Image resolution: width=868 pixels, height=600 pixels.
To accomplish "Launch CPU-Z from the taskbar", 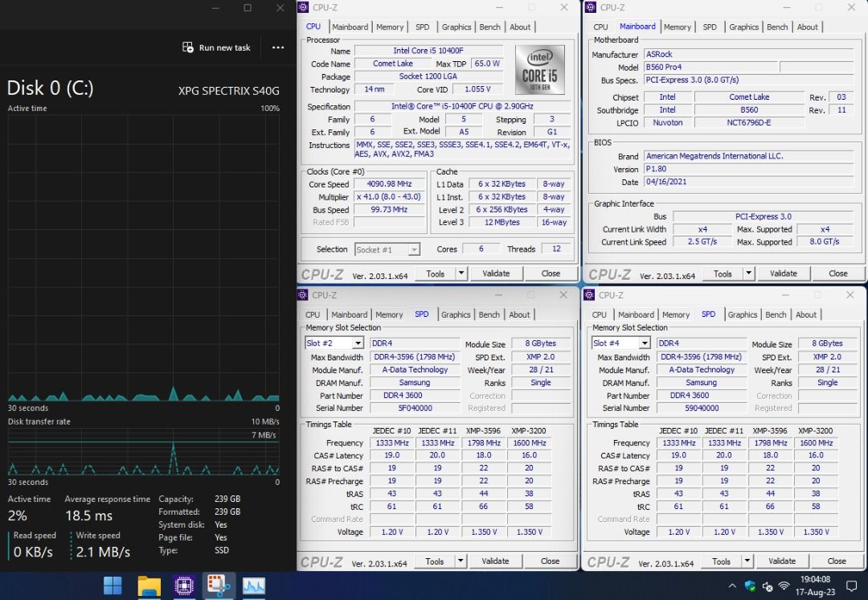I will tap(184, 586).
